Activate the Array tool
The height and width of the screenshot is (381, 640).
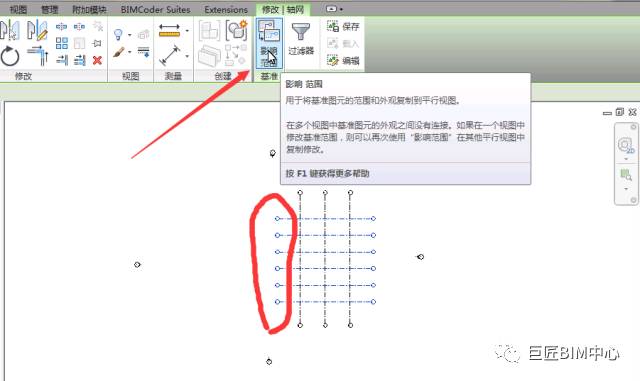[62, 43]
